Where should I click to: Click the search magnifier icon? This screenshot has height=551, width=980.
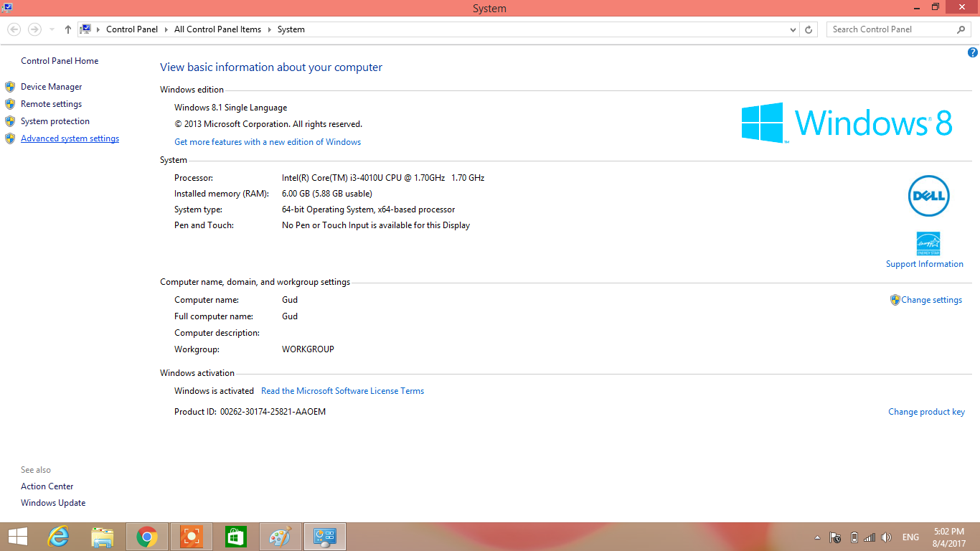click(961, 29)
